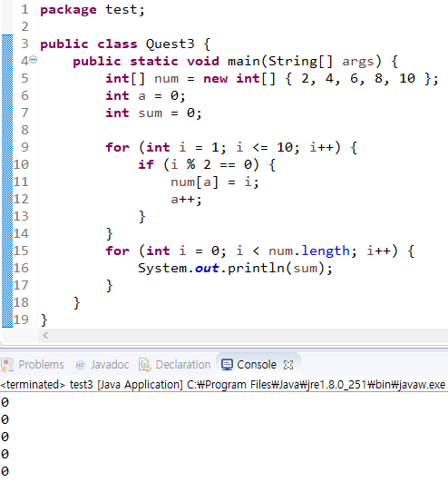Click the first '0' console output line
Image resolution: width=448 pixels, height=482 pixels.
pyautogui.click(x=5, y=402)
